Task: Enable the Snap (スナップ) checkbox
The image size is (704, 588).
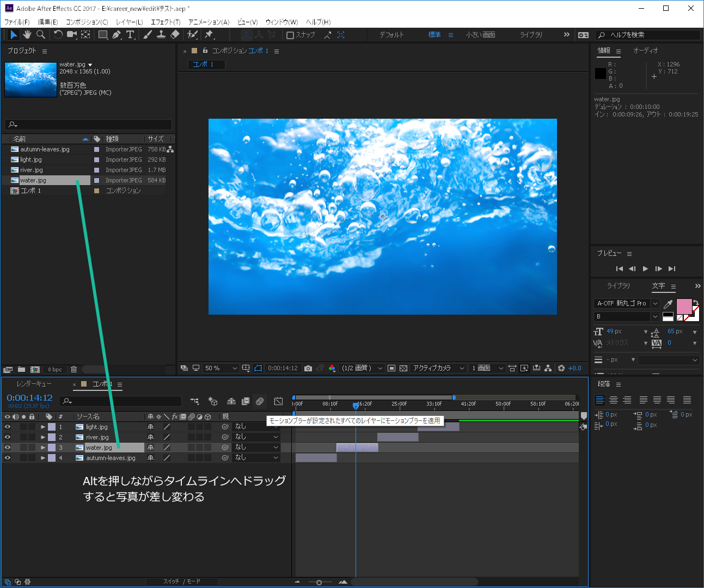Action: point(290,35)
